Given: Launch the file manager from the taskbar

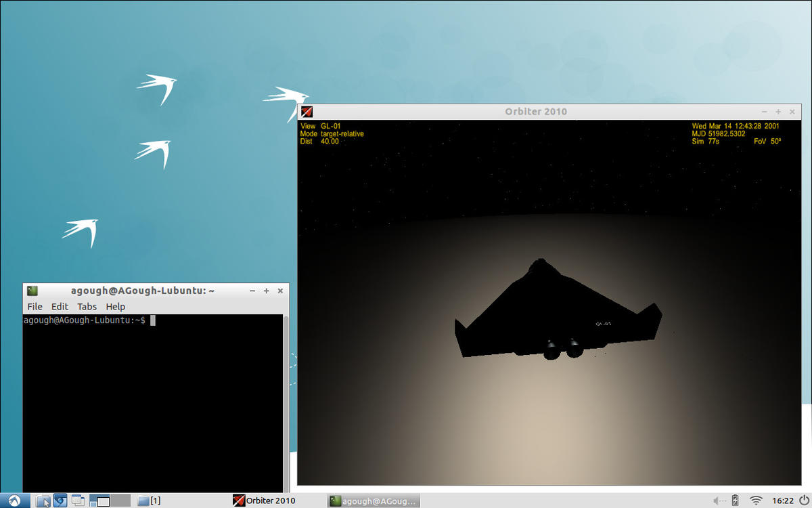Looking at the screenshot, I should pos(43,501).
